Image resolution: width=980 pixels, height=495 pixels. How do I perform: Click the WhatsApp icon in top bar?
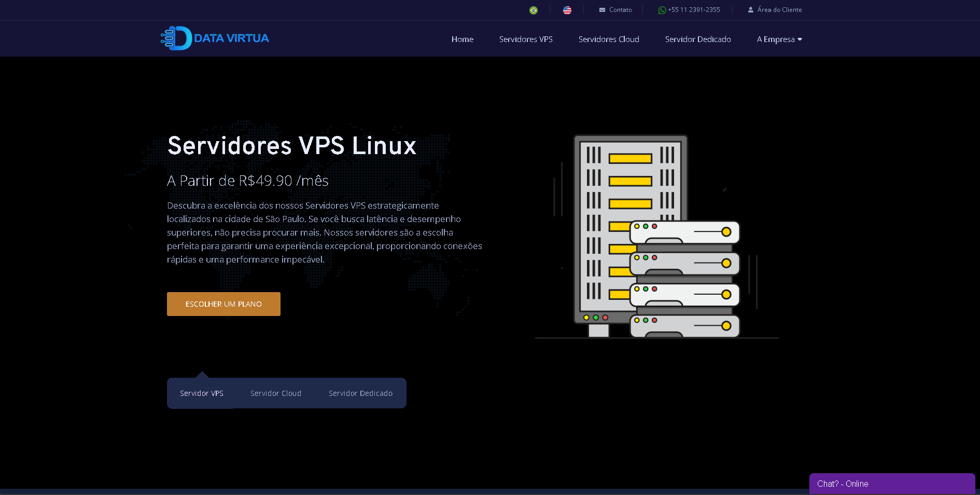(x=662, y=10)
